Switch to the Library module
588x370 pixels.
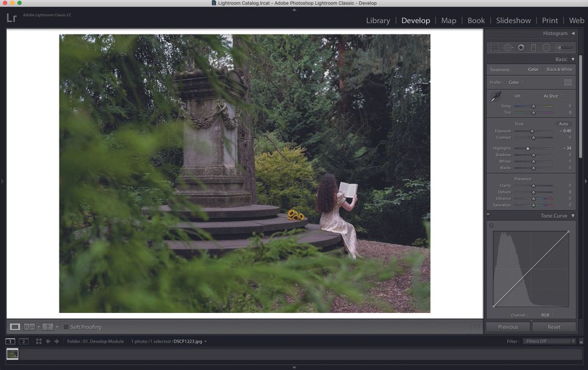pos(378,20)
